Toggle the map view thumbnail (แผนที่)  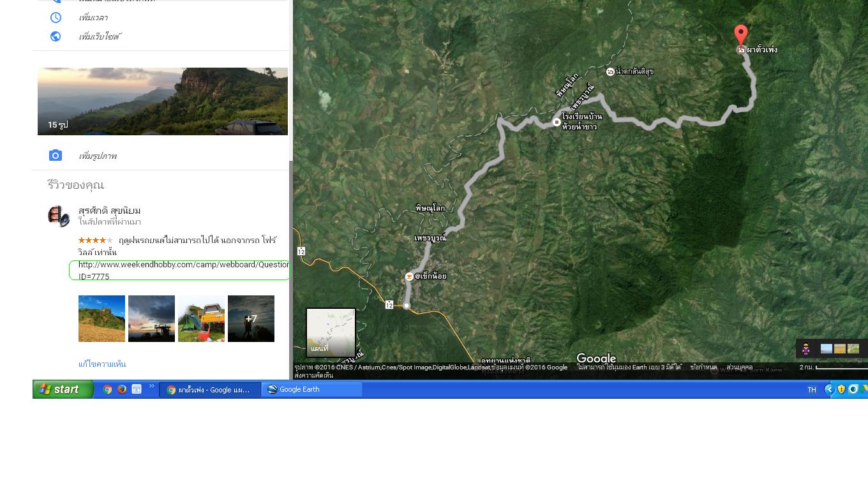pos(331,332)
